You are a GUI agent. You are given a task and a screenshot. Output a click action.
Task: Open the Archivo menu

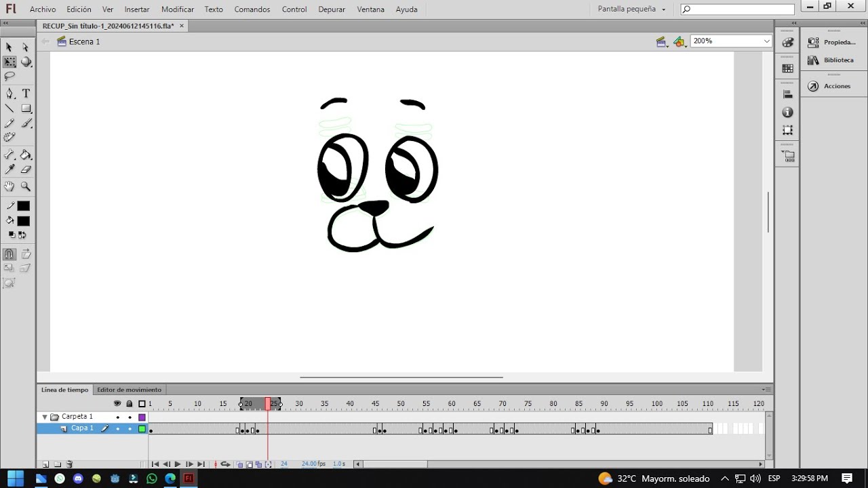tap(43, 9)
